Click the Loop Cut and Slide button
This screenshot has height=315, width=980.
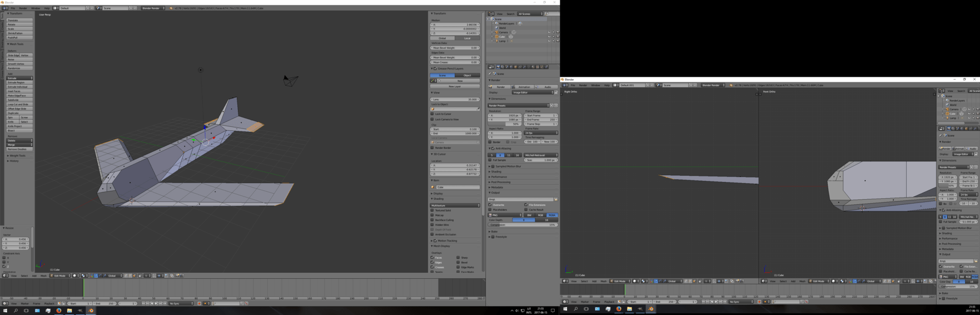click(19, 104)
